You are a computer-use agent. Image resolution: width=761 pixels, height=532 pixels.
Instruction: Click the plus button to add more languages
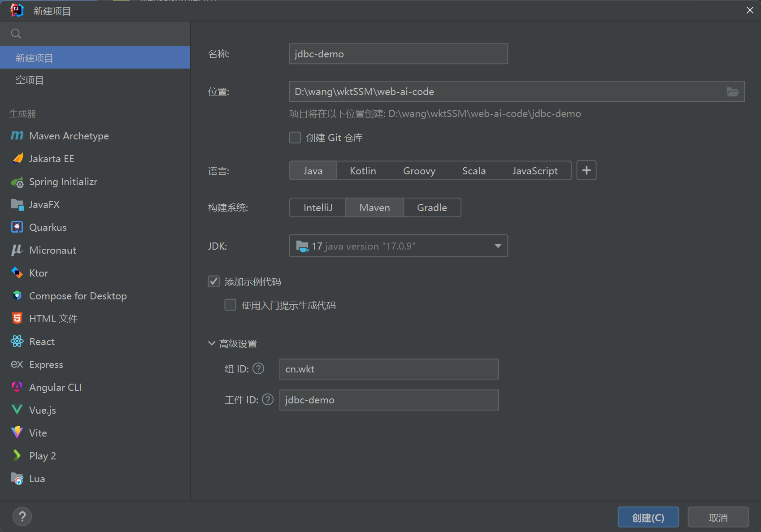586,170
